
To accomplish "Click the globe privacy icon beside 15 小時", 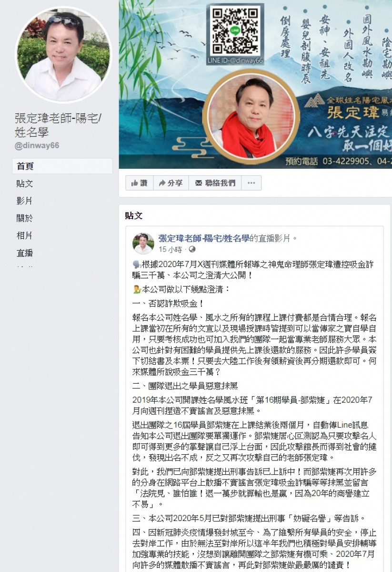I will tap(192, 249).
